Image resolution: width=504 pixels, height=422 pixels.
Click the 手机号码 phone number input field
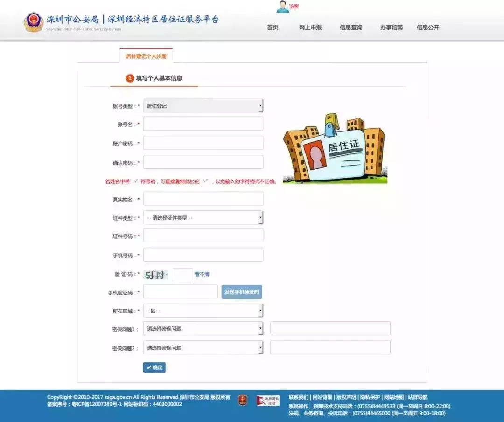pos(203,254)
